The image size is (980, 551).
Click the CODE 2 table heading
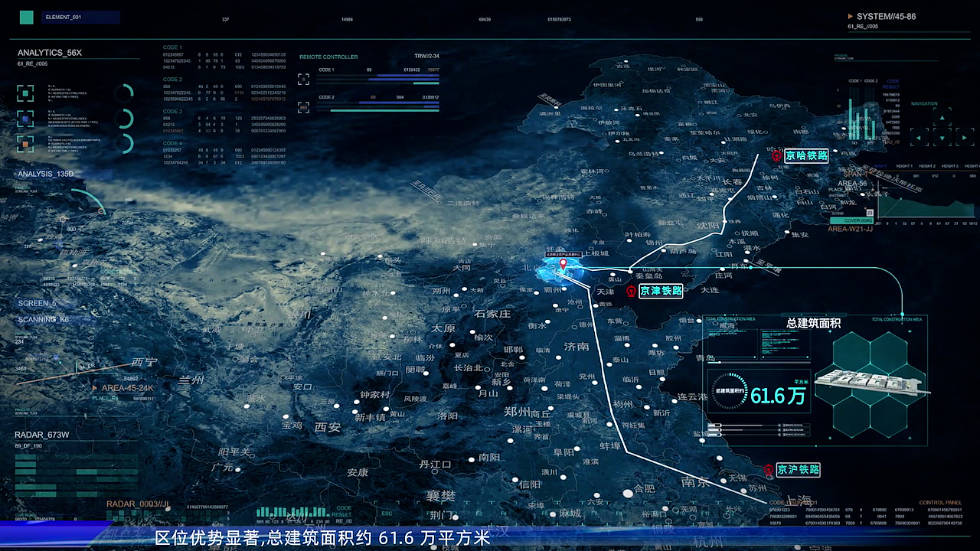[172, 80]
